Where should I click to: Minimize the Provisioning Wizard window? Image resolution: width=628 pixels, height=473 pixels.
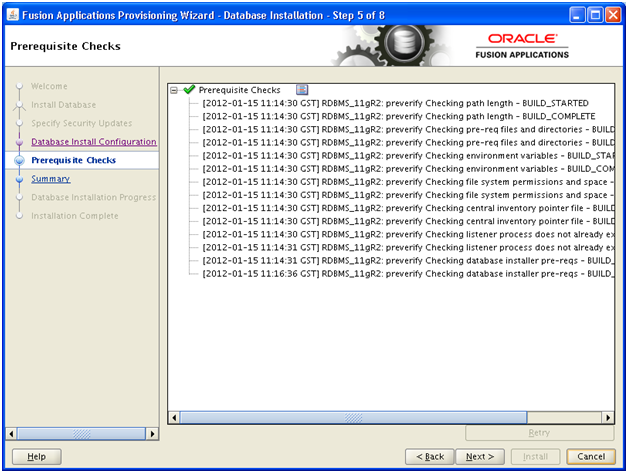click(x=577, y=15)
